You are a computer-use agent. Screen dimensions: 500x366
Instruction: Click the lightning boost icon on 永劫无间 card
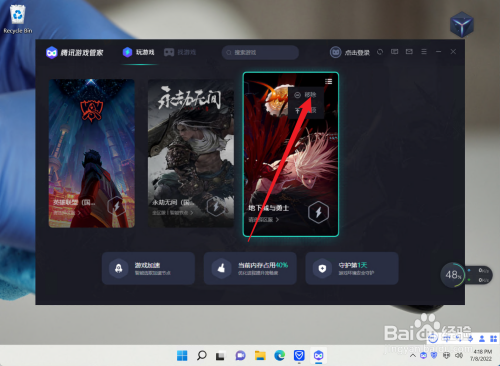click(x=215, y=207)
